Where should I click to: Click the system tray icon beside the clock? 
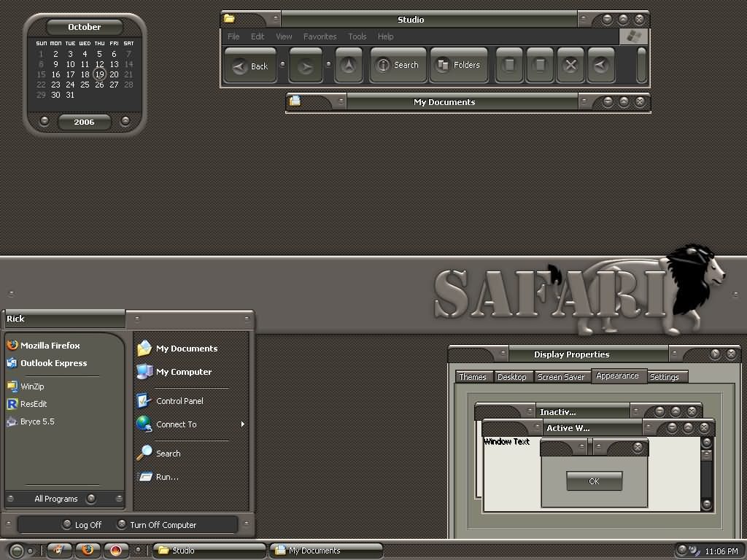tap(694, 550)
